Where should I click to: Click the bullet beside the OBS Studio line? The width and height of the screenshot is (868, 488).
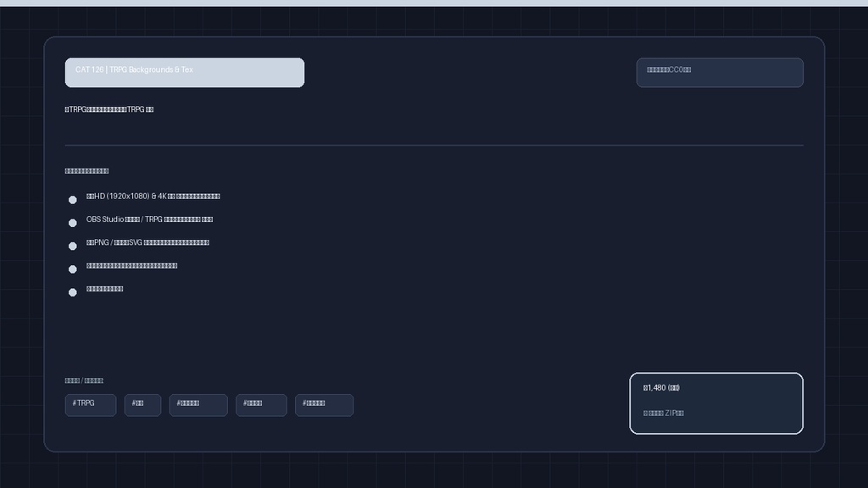pyautogui.click(x=73, y=223)
